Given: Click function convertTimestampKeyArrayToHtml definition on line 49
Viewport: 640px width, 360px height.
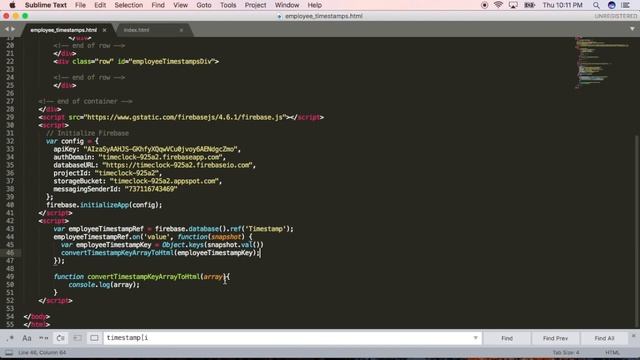Looking at the screenshot, I should coord(142,277).
